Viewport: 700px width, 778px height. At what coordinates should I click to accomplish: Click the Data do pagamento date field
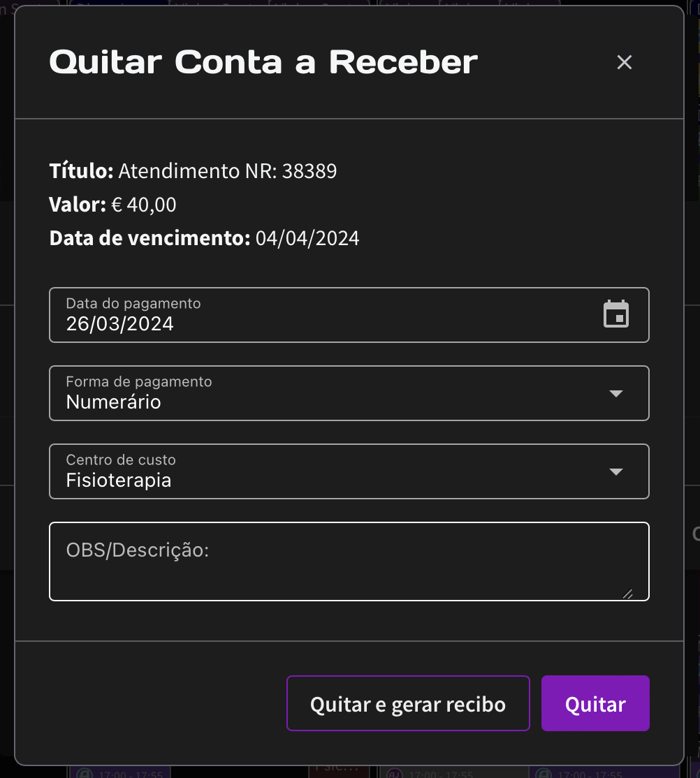click(x=349, y=315)
